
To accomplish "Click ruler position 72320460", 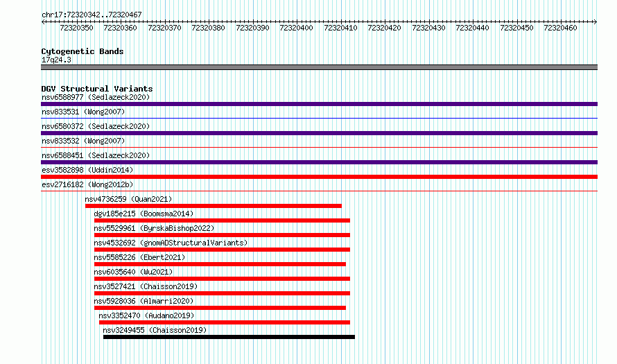I will [x=560, y=28].
